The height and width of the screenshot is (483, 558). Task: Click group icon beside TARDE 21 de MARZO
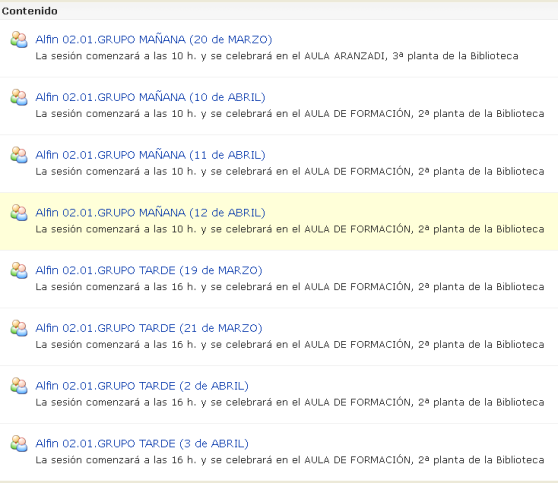tap(19, 328)
